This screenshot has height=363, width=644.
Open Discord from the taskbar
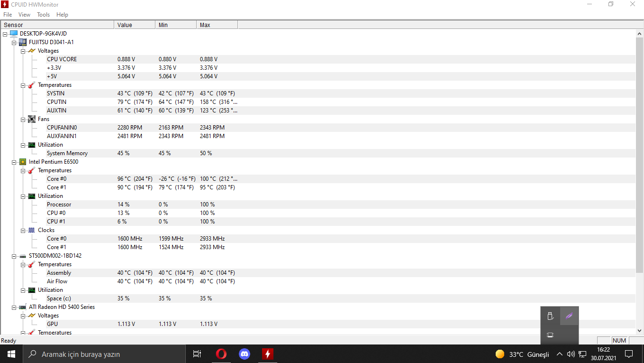click(x=245, y=354)
